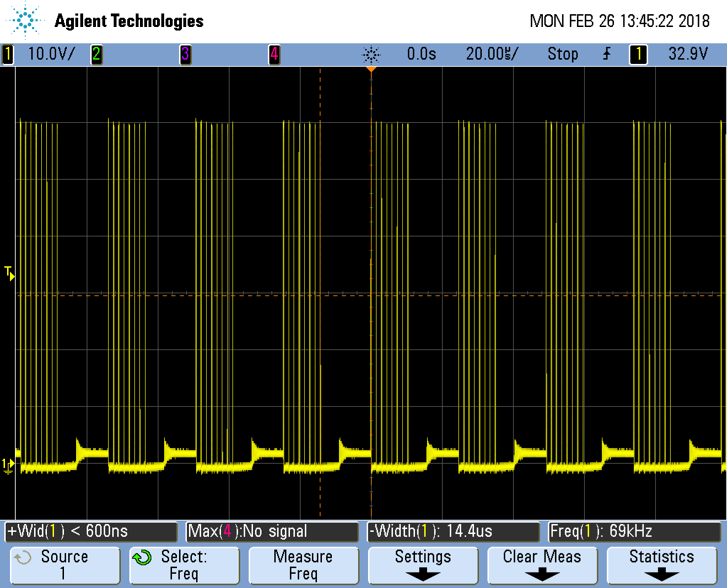Click the -Width(1): 14.4us measurement
Screen dimensions: 727x588
point(453,531)
